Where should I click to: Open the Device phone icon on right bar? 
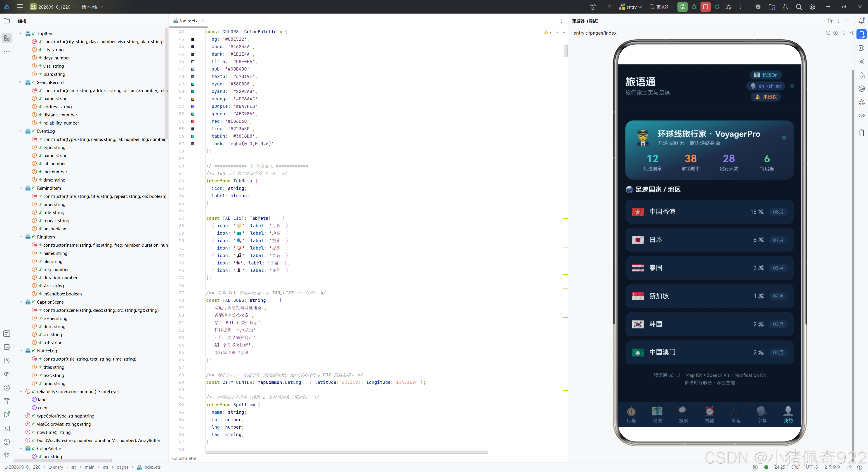(862, 133)
